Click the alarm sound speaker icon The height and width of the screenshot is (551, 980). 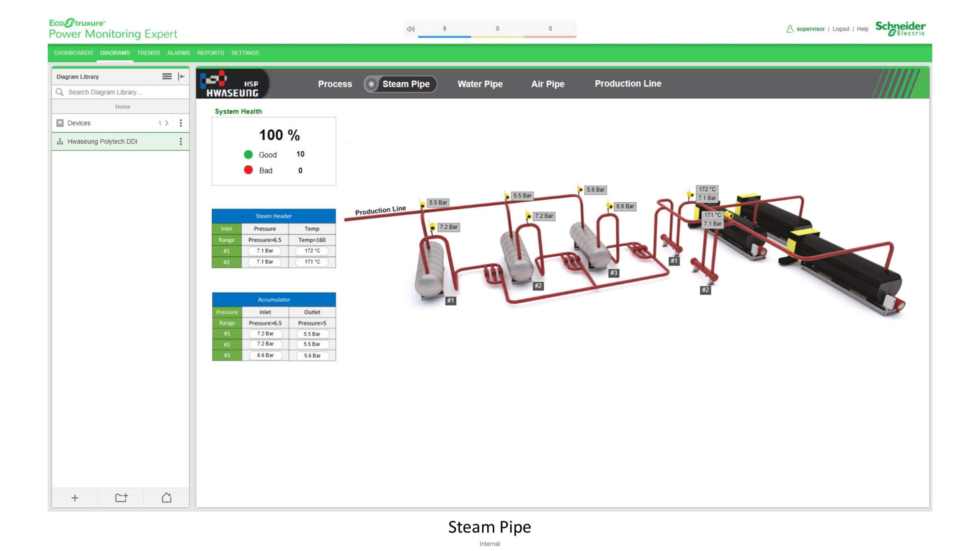[x=410, y=29]
